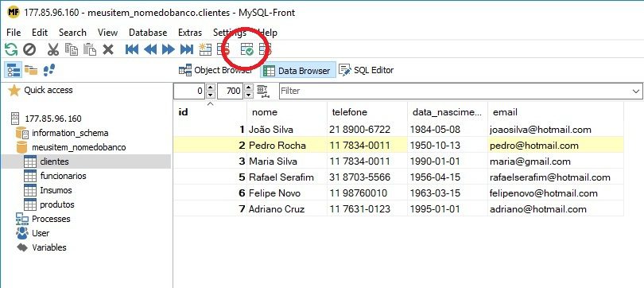The height and width of the screenshot is (288, 644).
Task: Open the Database menu
Action: click(x=148, y=33)
